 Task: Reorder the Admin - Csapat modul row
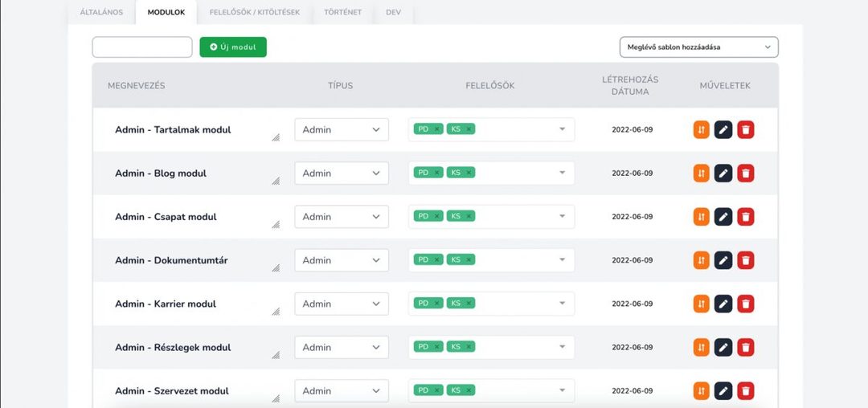point(701,217)
